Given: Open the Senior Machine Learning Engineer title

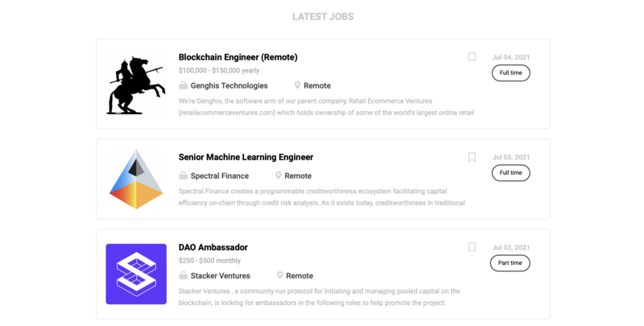Looking at the screenshot, I should 246,157.
